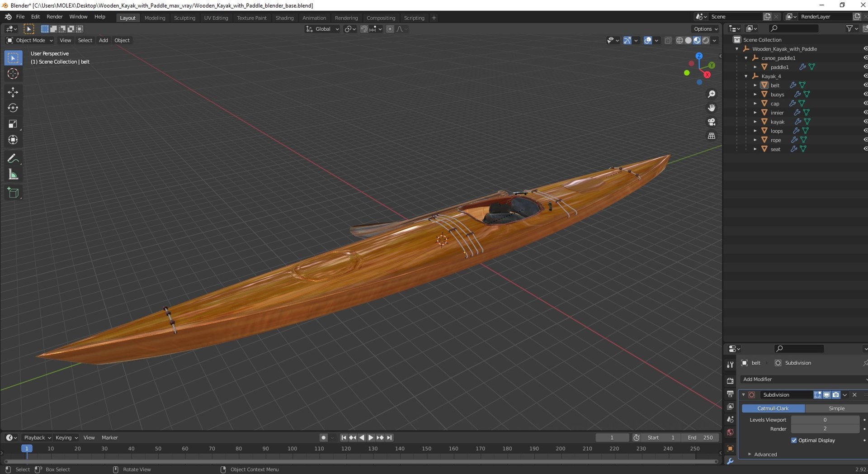Open the viewport Options dropdown
Image resolution: width=868 pixels, height=474 pixels.
[x=706, y=29]
